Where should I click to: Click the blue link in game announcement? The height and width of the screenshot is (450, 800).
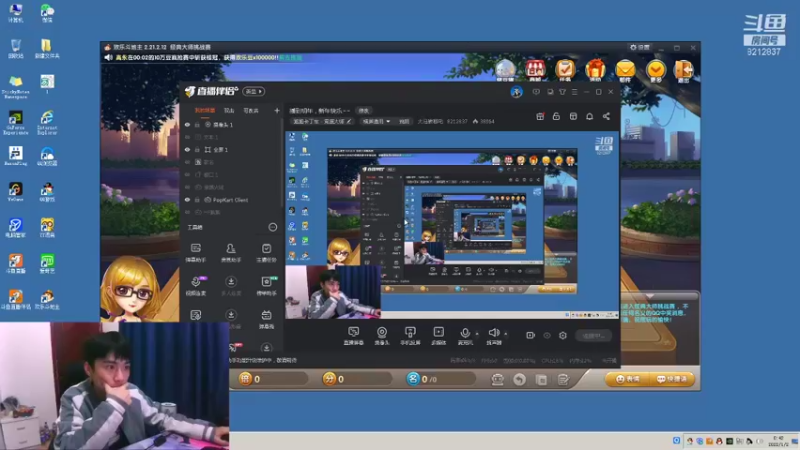pyautogui.click(x=290, y=58)
